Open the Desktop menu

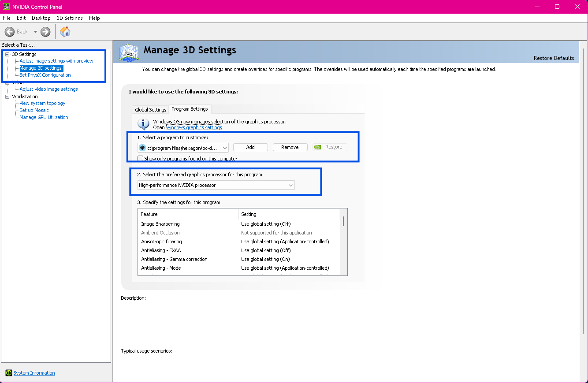coord(41,18)
